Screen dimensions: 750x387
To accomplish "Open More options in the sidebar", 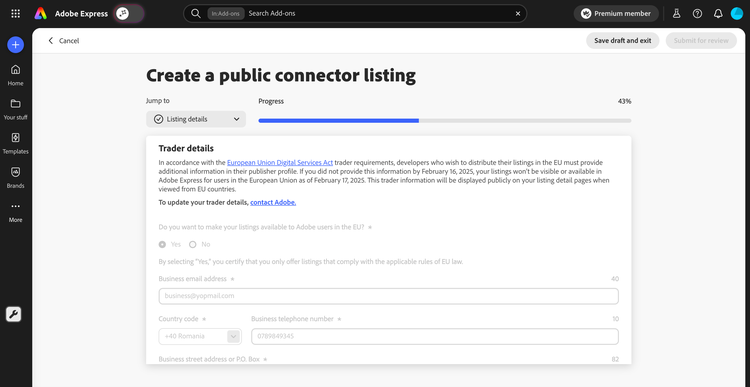I will coord(15,212).
